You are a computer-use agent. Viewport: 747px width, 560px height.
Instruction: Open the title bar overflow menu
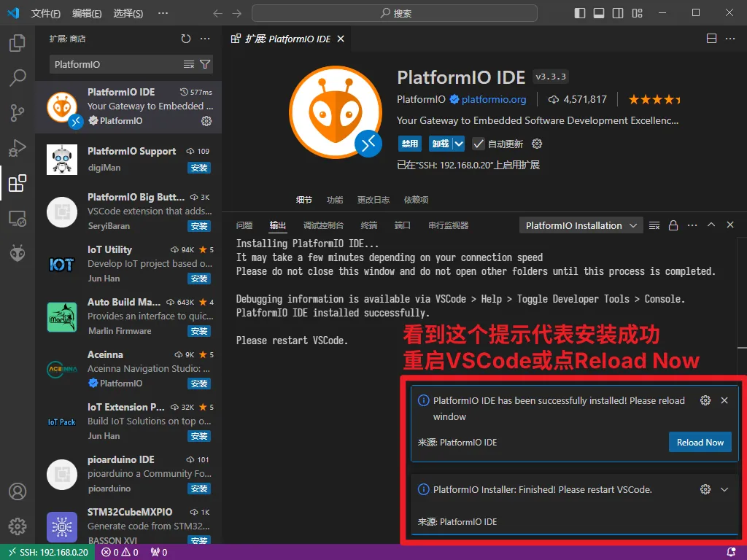tap(163, 13)
